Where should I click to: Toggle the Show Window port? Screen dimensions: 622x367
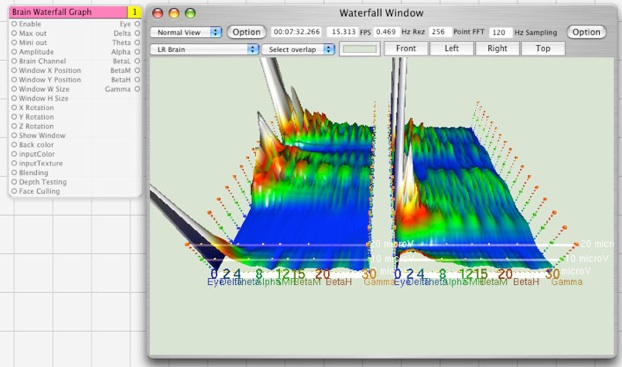point(14,135)
